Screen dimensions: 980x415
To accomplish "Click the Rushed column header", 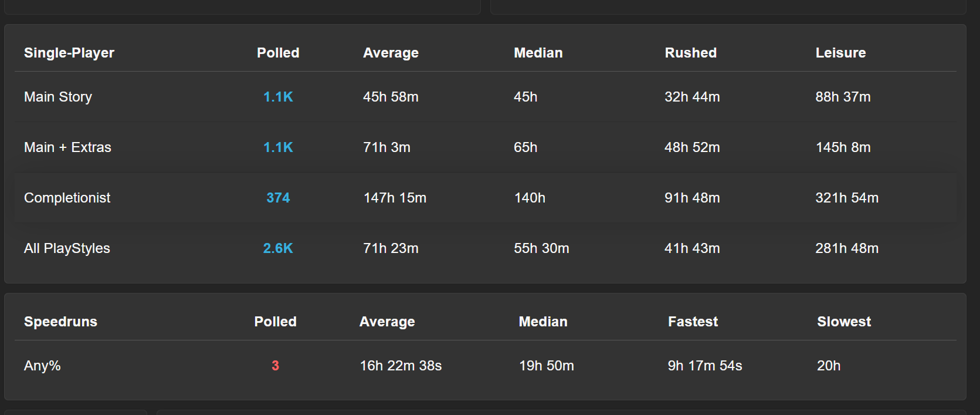I will [x=690, y=53].
